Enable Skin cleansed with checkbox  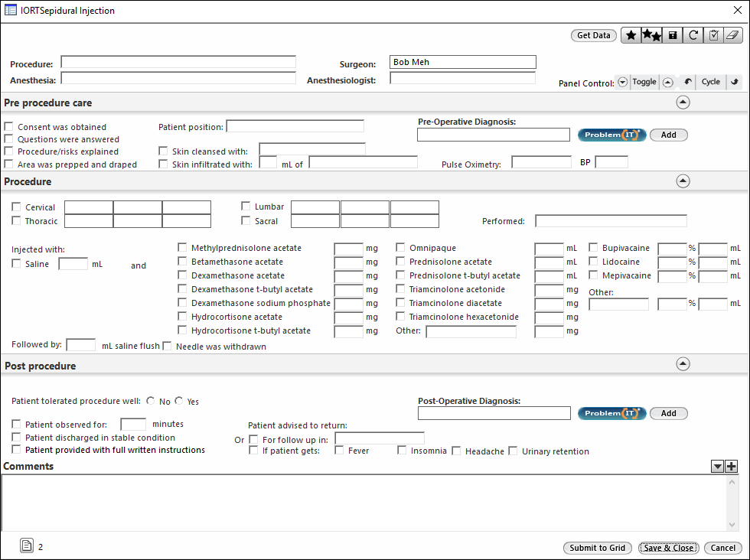coord(163,151)
